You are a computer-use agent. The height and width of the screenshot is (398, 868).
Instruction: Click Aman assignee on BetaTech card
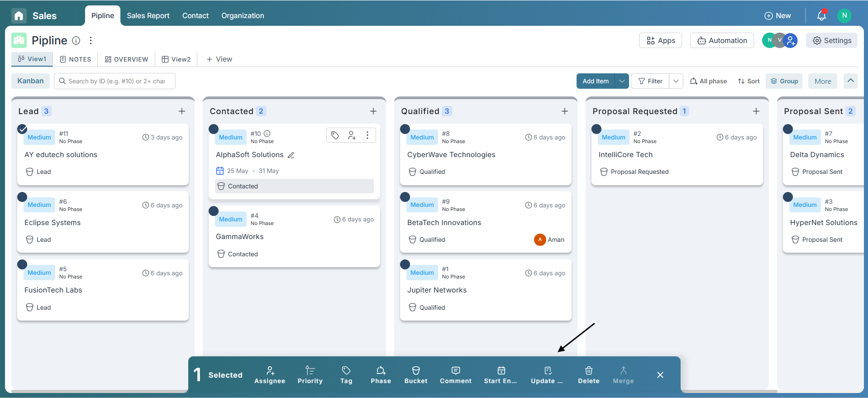click(x=549, y=240)
